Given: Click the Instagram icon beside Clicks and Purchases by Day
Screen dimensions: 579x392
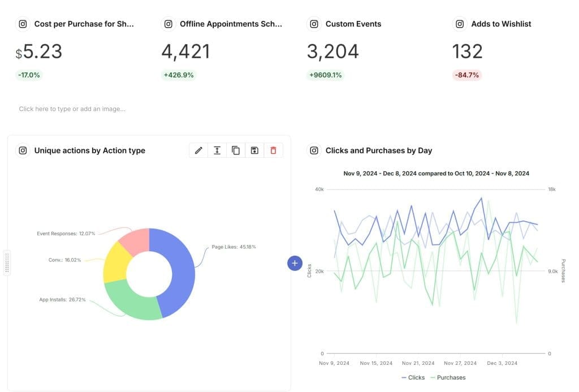Looking at the screenshot, I should click(x=314, y=150).
